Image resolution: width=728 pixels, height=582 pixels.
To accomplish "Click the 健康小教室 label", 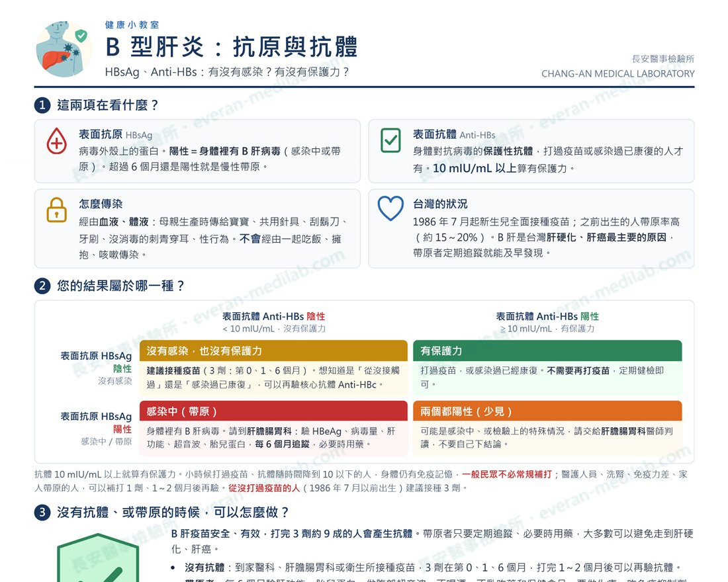I will 132,24.
